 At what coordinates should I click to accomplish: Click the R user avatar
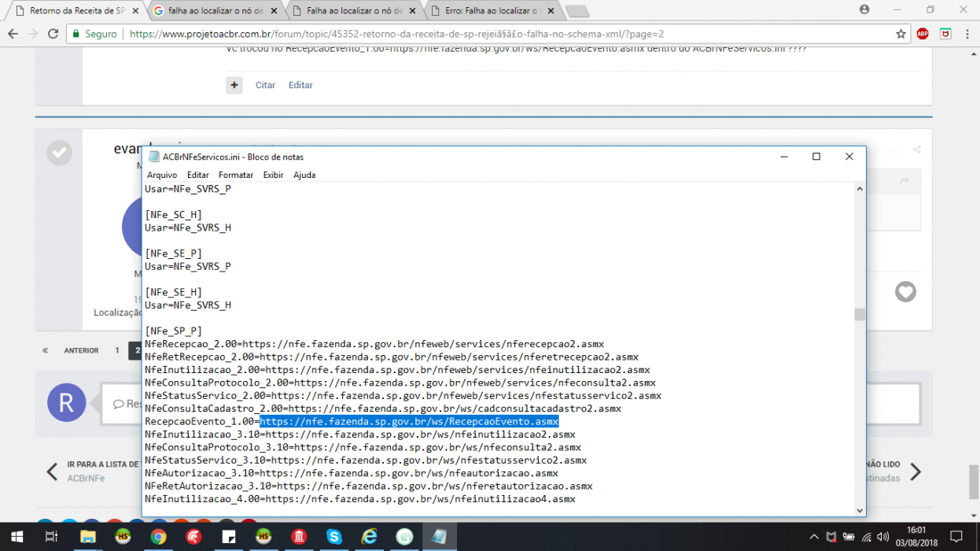pos(67,403)
